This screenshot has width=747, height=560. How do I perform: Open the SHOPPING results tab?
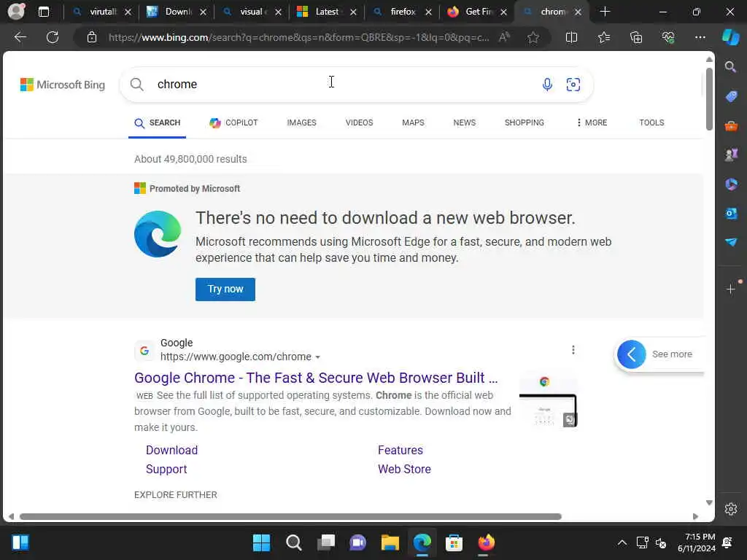pos(524,122)
